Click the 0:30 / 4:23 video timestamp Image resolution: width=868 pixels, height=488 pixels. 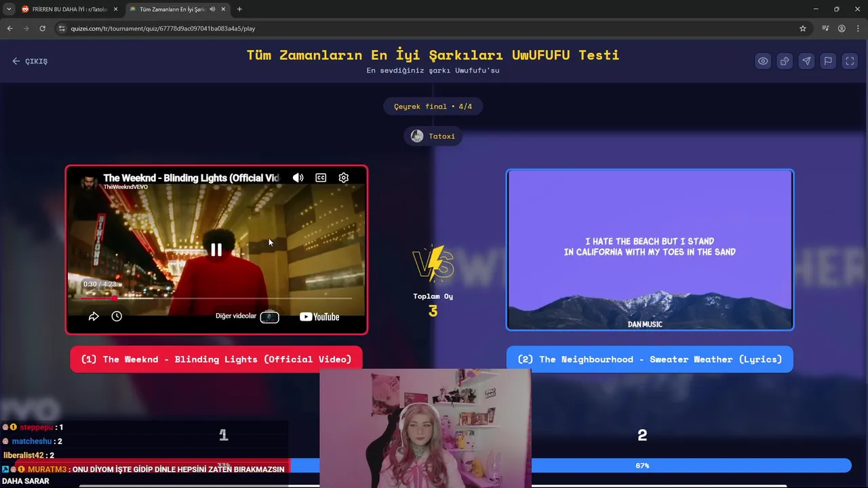pos(100,284)
